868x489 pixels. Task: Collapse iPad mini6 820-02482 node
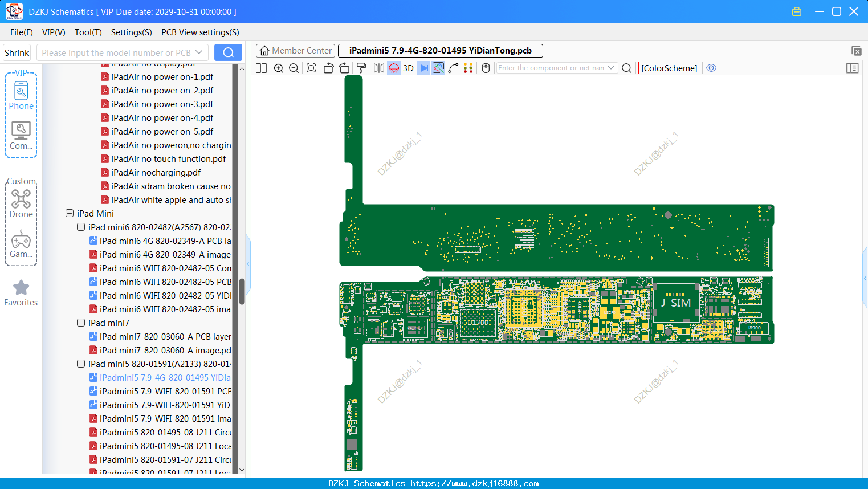[x=81, y=227]
